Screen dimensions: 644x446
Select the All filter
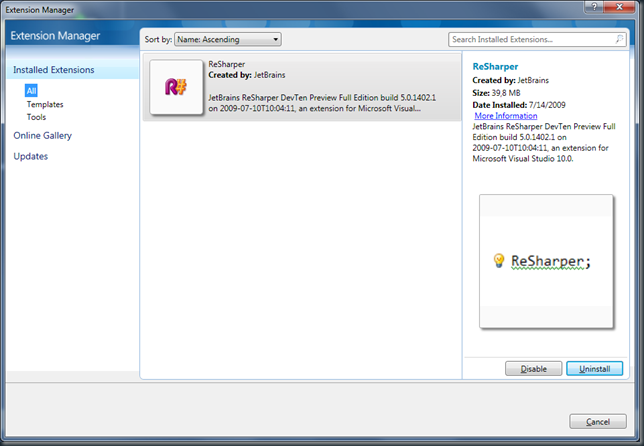(x=31, y=91)
